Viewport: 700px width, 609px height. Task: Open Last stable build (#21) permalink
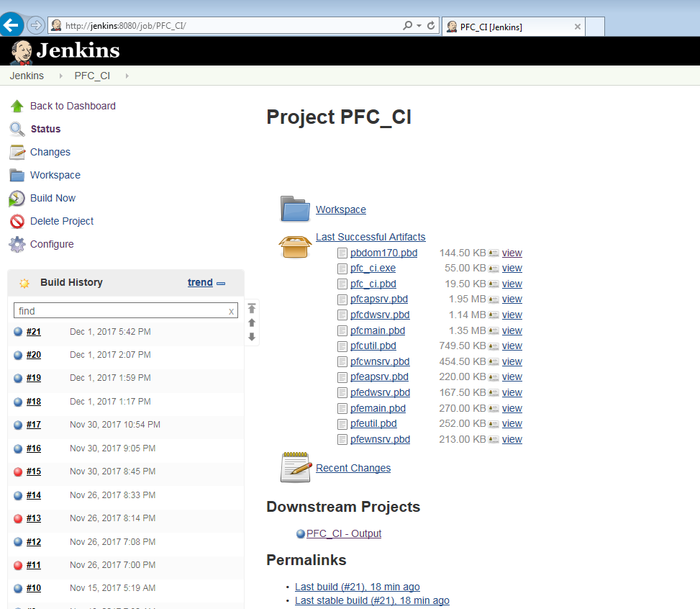point(372,600)
